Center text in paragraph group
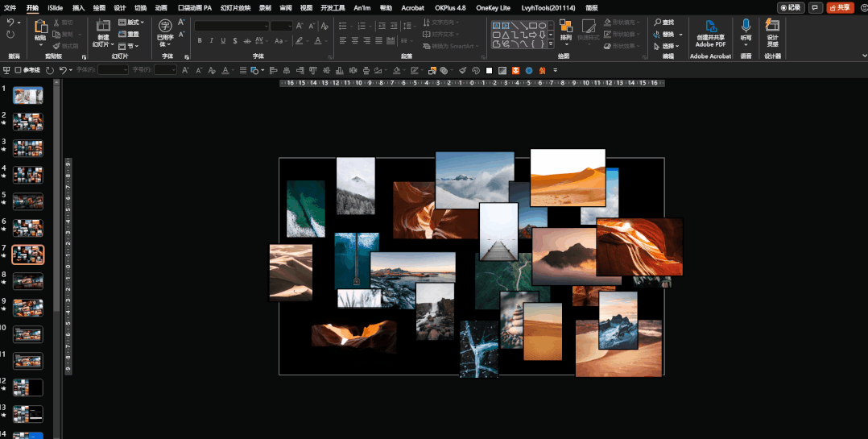 pos(355,40)
